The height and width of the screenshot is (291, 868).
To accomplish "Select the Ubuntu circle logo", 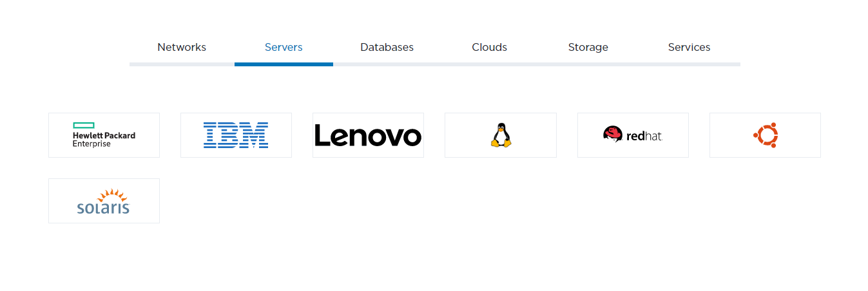I will [x=765, y=135].
